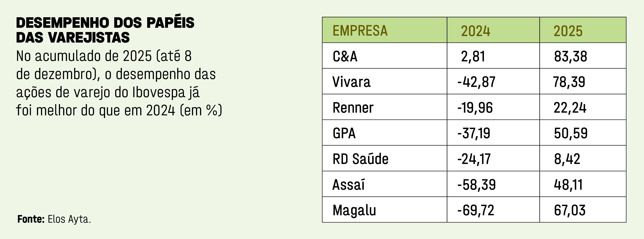Select GPA's 2024 value -37,19
Screen dimensions: 644x239
[x=474, y=133]
